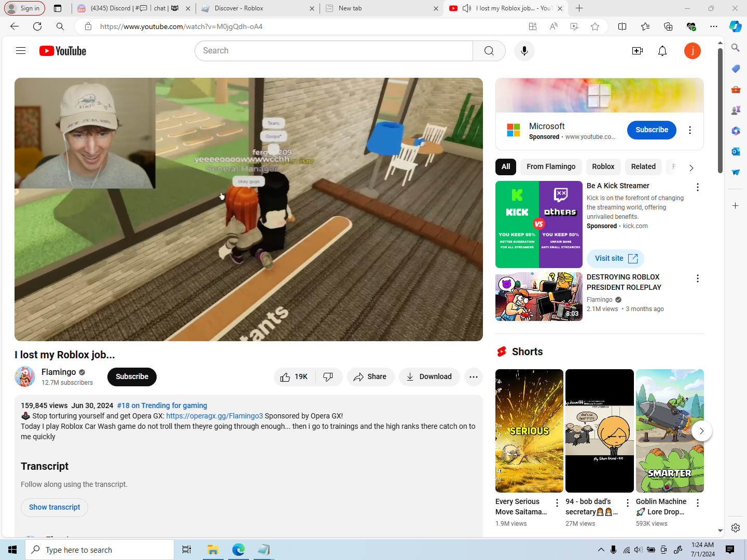
Task: Open options for Every Serious Move Saitama short
Action: coord(557,503)
